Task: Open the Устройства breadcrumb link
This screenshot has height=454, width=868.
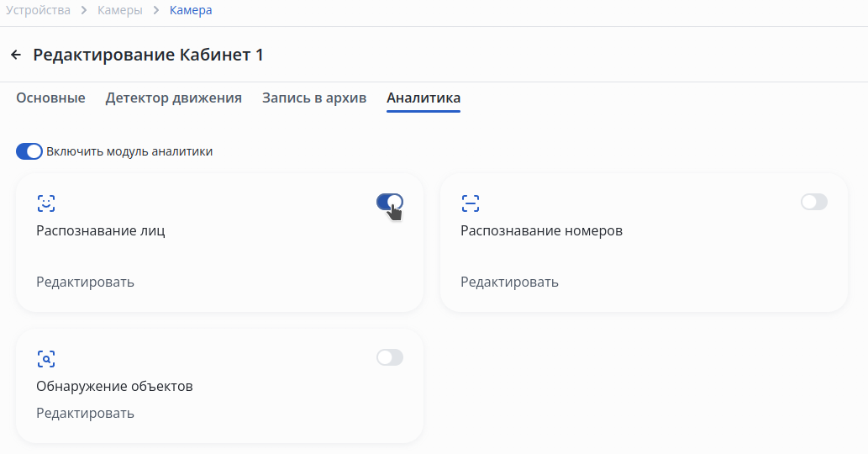Action: 37,11
